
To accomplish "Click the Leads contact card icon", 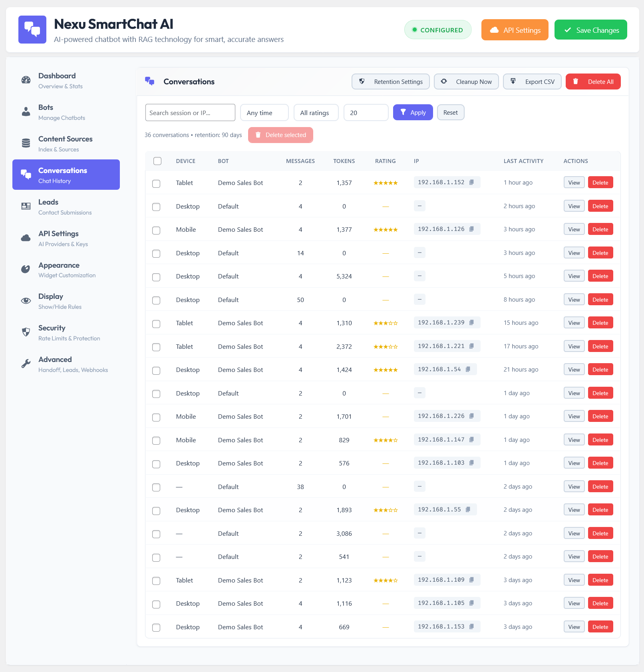I will (26, 206).
